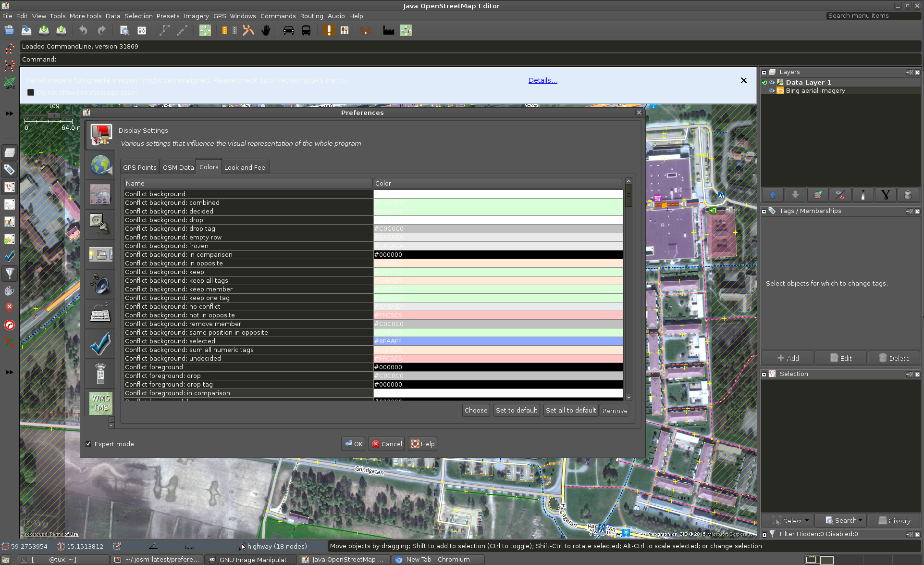Delete the active layer with trash icon
The height and width of the screenshot is (565, 924).
(908, 195)
